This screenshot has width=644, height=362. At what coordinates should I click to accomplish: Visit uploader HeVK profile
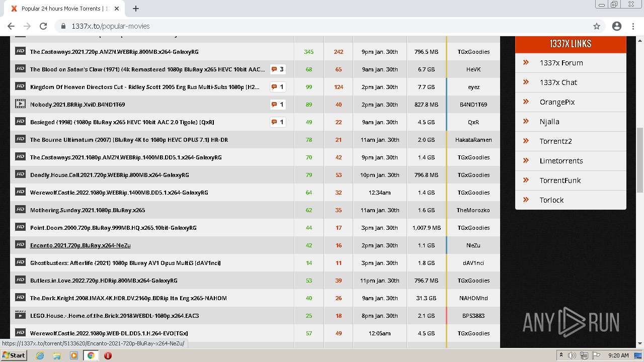(x=473, y=69)
